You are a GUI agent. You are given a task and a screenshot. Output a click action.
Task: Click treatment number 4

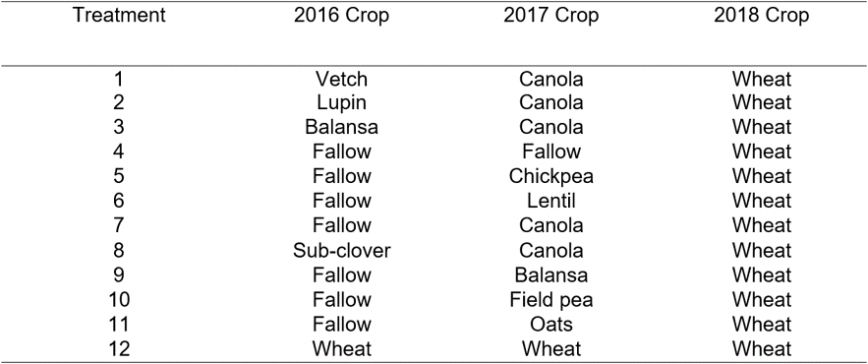click(x=119, y=152)
